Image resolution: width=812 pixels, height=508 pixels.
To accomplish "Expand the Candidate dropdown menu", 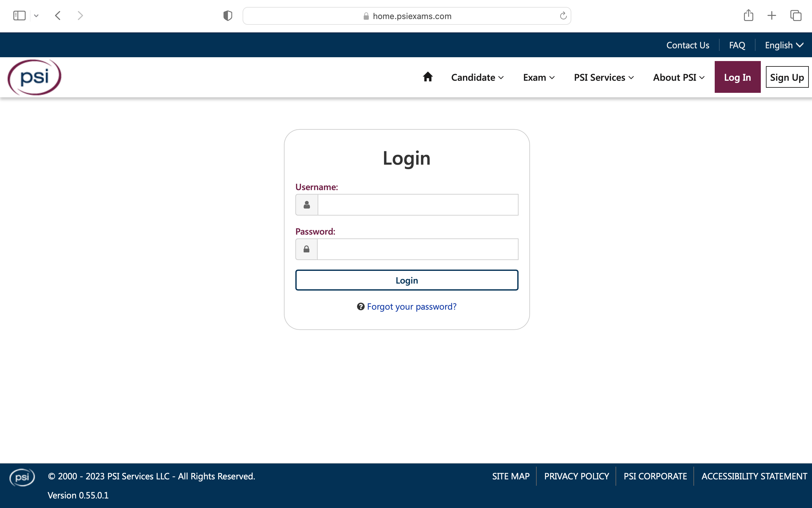I will (477, 78).
